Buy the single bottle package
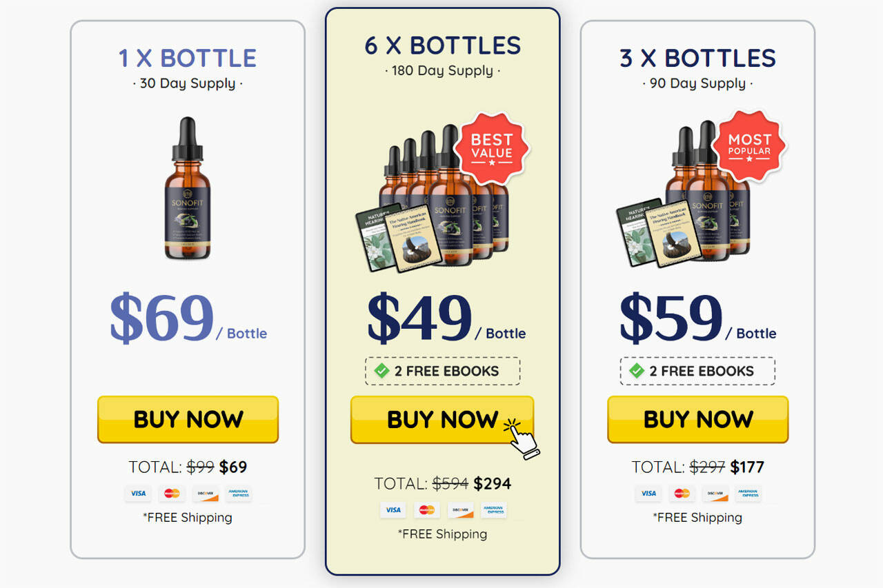This screenshot has height=588, width=883. coord(188,419)
